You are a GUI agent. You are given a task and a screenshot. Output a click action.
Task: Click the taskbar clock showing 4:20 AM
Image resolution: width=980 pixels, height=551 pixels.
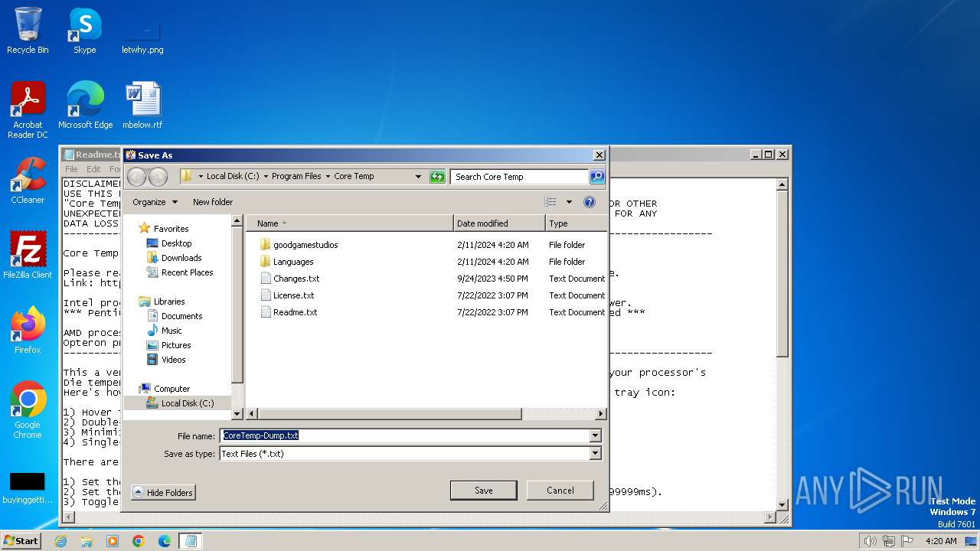941,541
